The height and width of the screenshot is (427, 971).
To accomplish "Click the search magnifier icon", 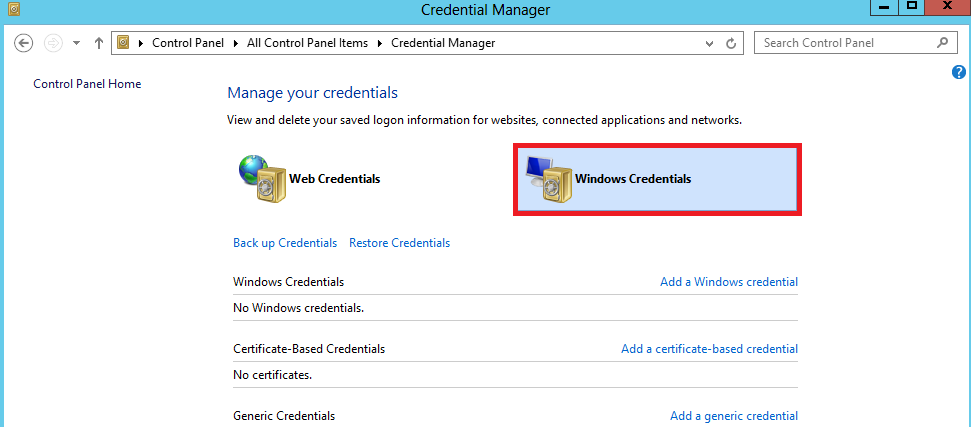I will coord(942,43).
